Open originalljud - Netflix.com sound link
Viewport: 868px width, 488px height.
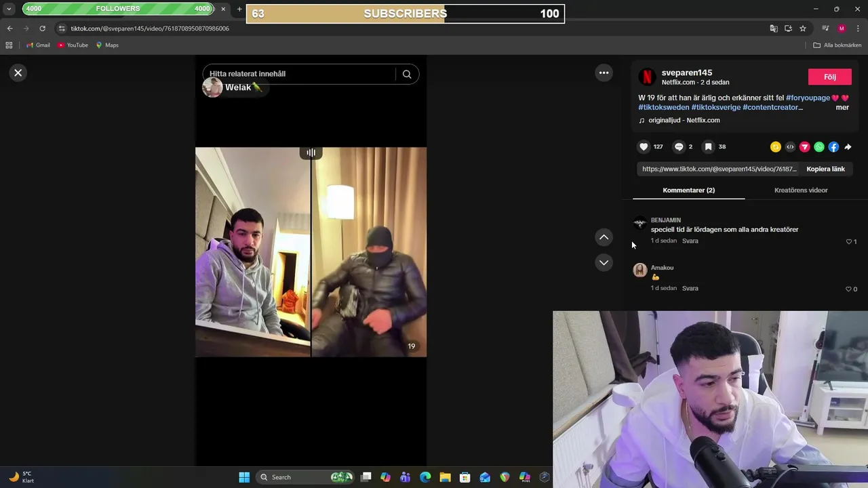pyautogui.click(x=684, y=120)
